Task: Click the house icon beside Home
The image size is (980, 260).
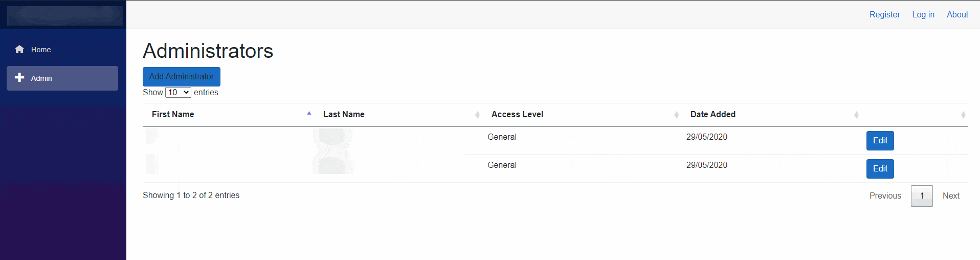Action: pos(19,50)
